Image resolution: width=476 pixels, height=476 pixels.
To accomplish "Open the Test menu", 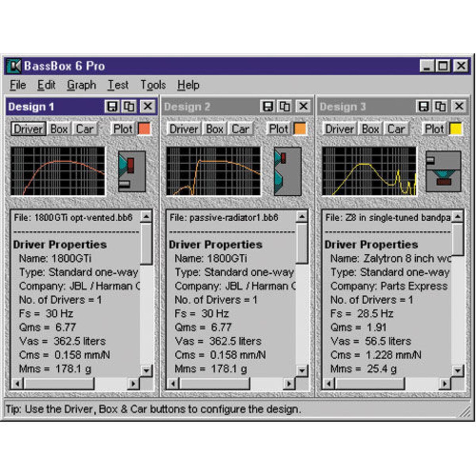I will [118, 85].
